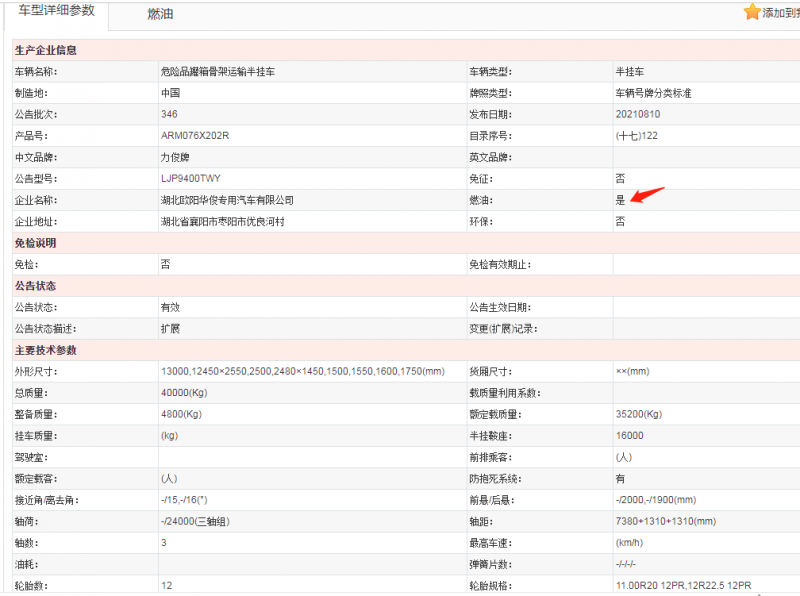Click the star favorite icon
Screen dimensions: 800x596
[x=752, y=12]
